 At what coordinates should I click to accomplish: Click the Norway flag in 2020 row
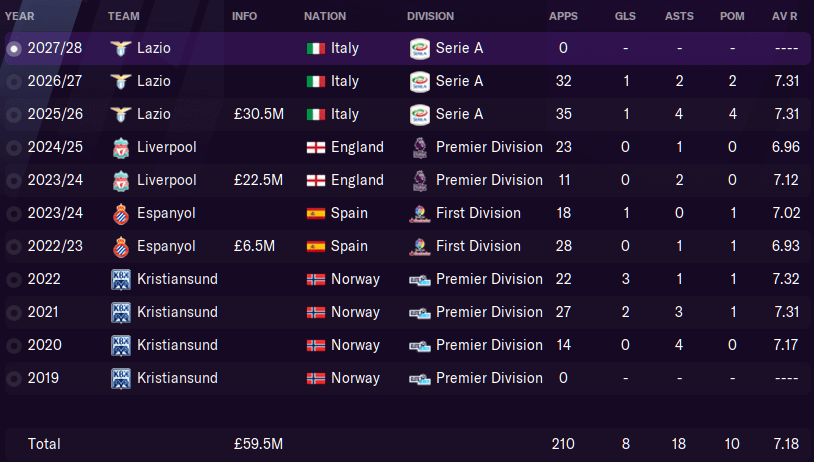point(316,345)
